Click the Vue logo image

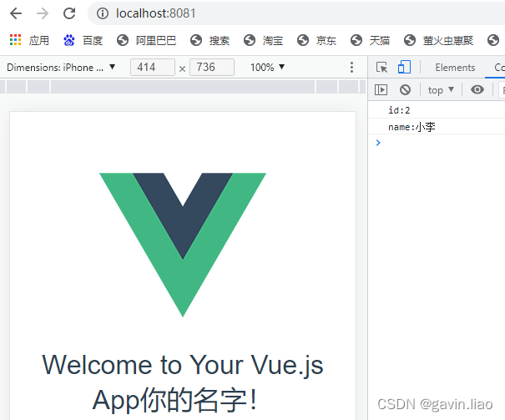pos(183,245)
